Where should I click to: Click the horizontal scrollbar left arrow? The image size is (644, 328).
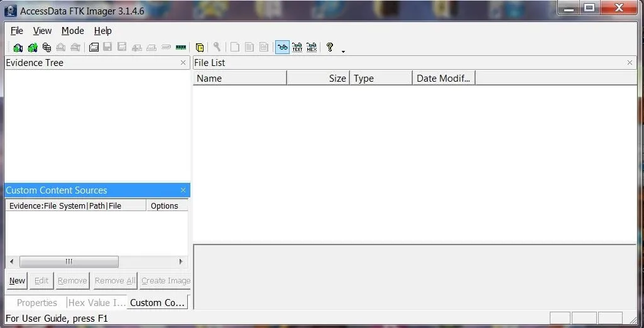coord(11,261)
